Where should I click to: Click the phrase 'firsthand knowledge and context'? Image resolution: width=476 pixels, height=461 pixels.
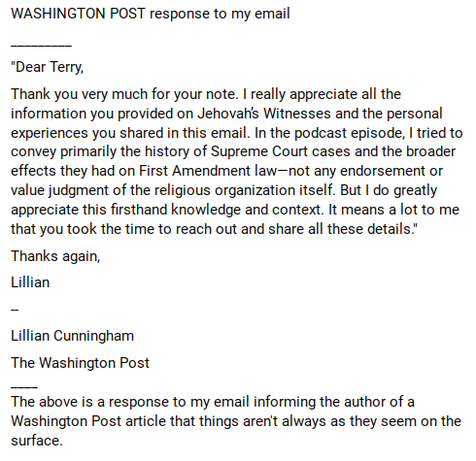click(x=217, y=210)
